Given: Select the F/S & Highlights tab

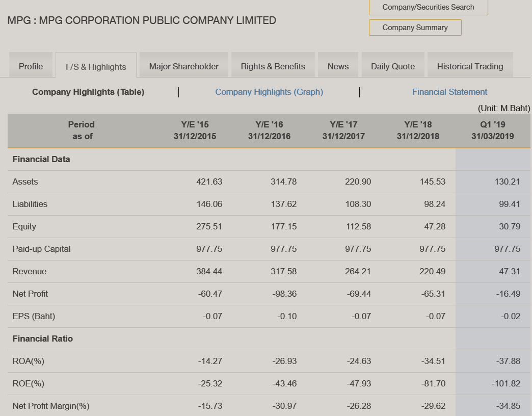Looking at the screenshot, I should [x=96, y=67].
